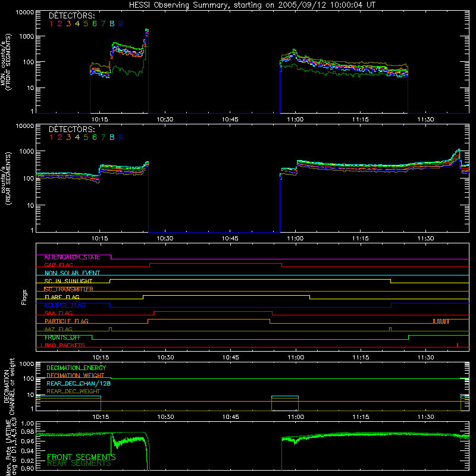This screenshot has width=476, height=476.
Task: Pick orange detector 3 in rear segments legend
Action: coord(68,137)
